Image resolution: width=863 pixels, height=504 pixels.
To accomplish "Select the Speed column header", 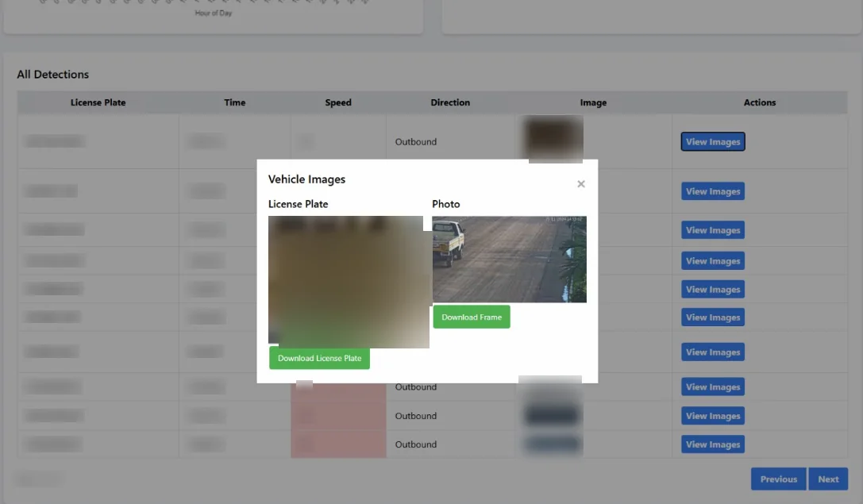I will tap(338, 102).
